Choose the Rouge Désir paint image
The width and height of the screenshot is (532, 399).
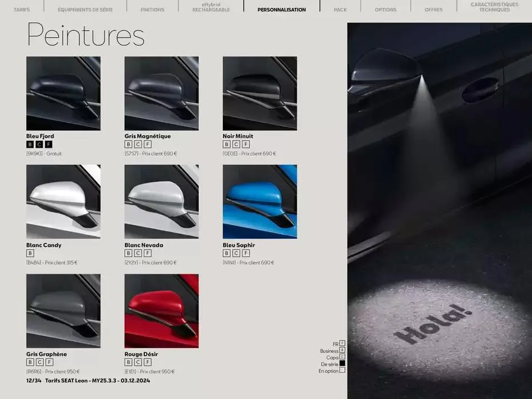click(161, 311)
